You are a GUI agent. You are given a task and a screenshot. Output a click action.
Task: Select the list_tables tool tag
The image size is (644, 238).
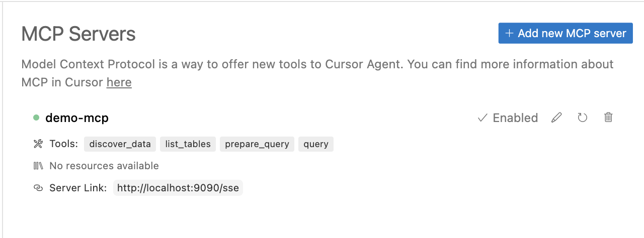188,144
